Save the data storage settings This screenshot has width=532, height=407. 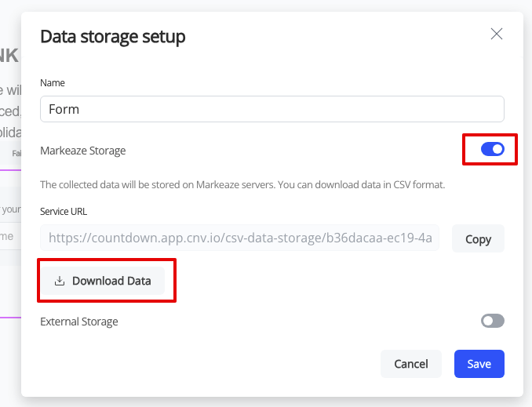[479, 364]
